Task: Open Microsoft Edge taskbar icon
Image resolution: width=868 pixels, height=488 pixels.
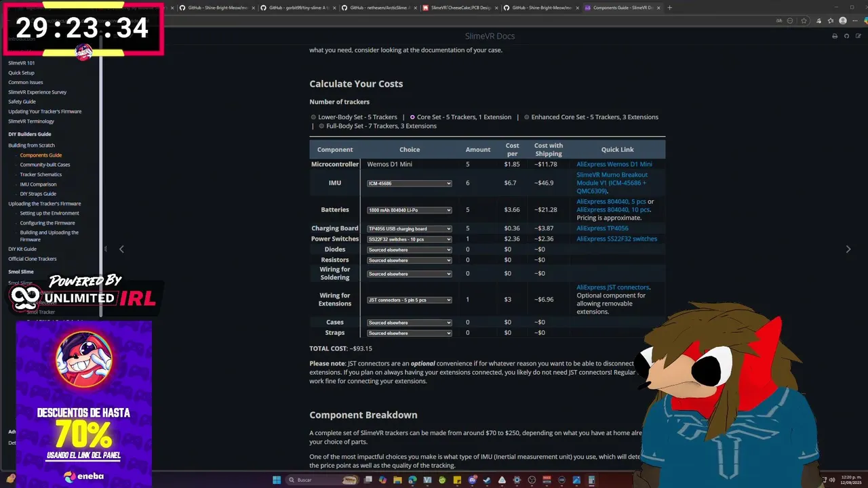Action: [412, 480]
